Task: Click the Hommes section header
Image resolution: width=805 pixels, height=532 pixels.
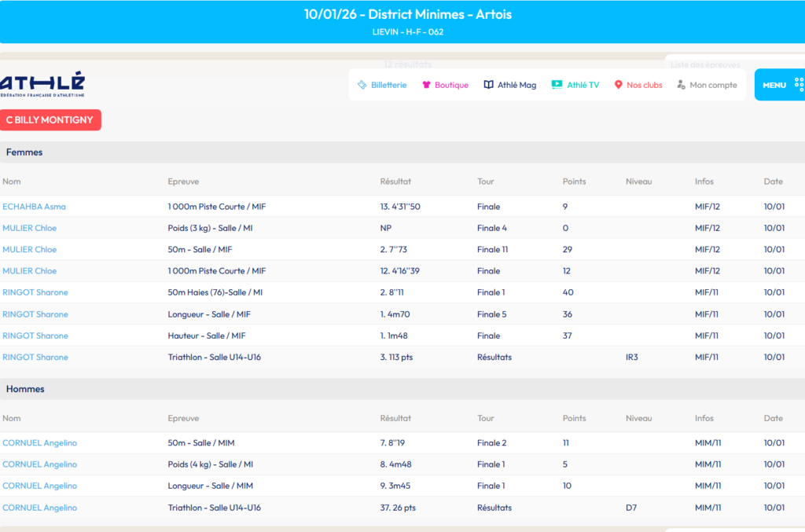Action: [x=25, y=389]
